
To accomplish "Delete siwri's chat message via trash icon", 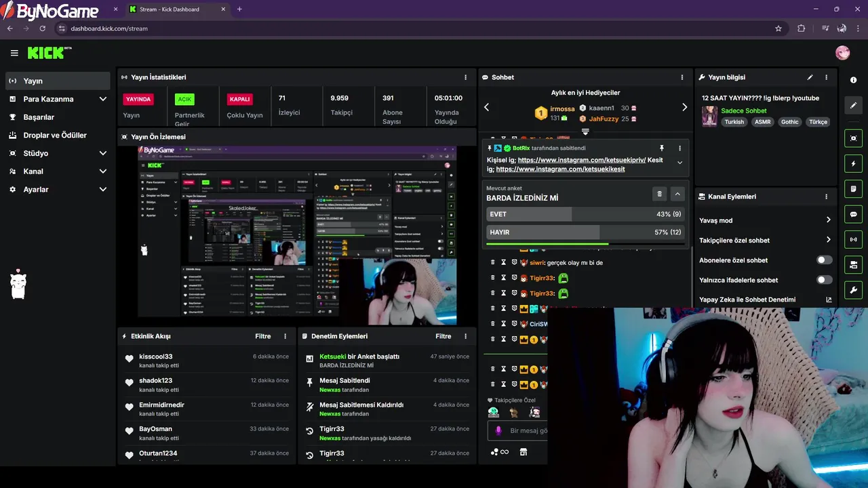I will click(493, 262).
